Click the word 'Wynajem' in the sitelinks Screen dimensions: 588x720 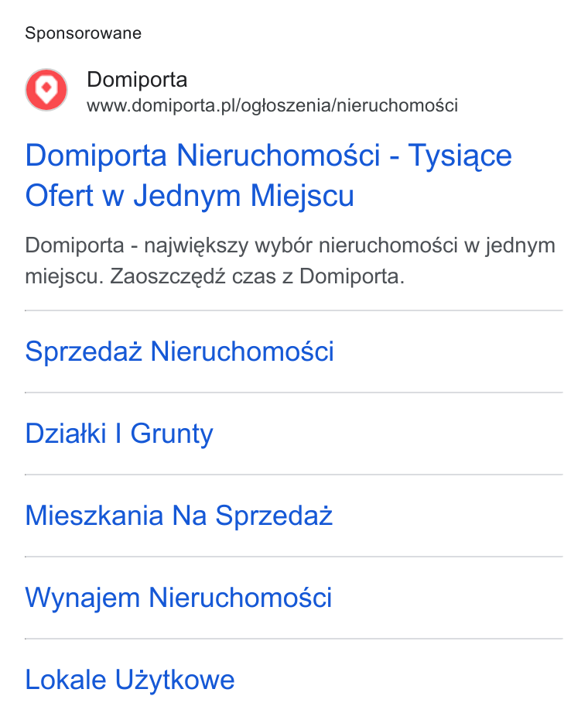(x=83, y=598)
